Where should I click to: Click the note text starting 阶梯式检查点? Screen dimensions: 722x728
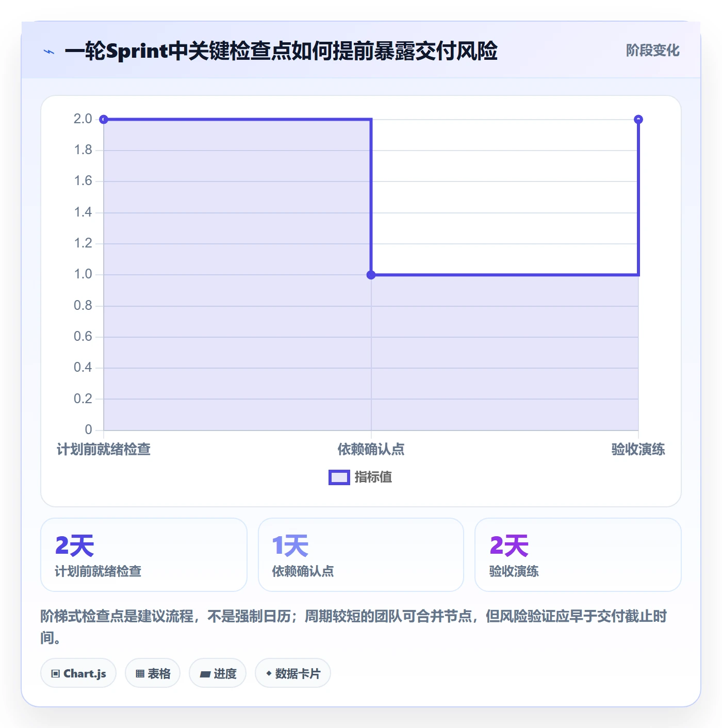click(x=354, y=627)
